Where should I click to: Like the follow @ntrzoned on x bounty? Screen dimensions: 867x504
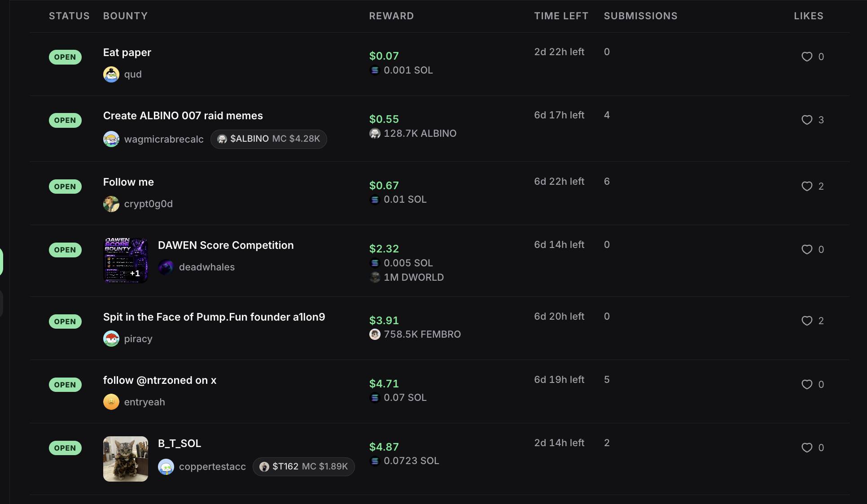click(x=807, y=384)
